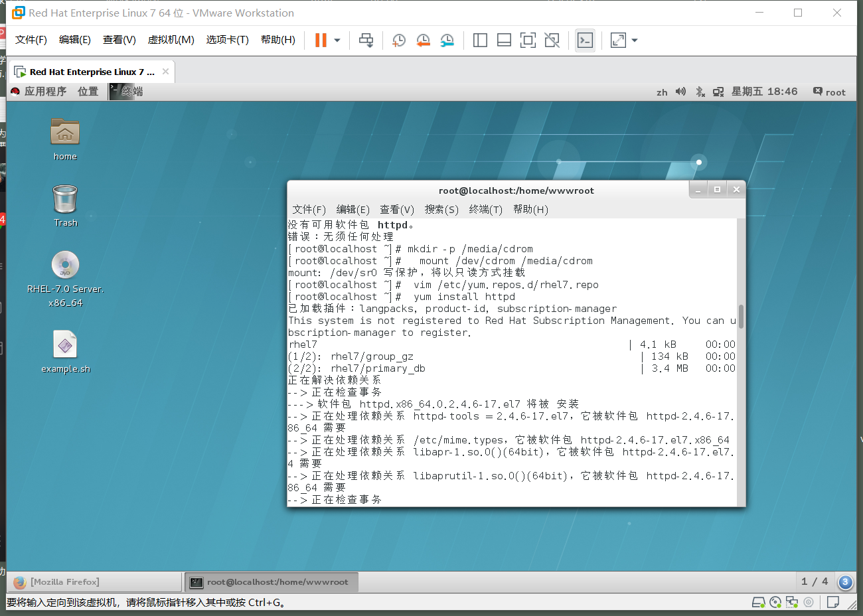Viewport: 863px width, 616px height.
Task: Open VMware 查看(V) menu
Action: 119,40
